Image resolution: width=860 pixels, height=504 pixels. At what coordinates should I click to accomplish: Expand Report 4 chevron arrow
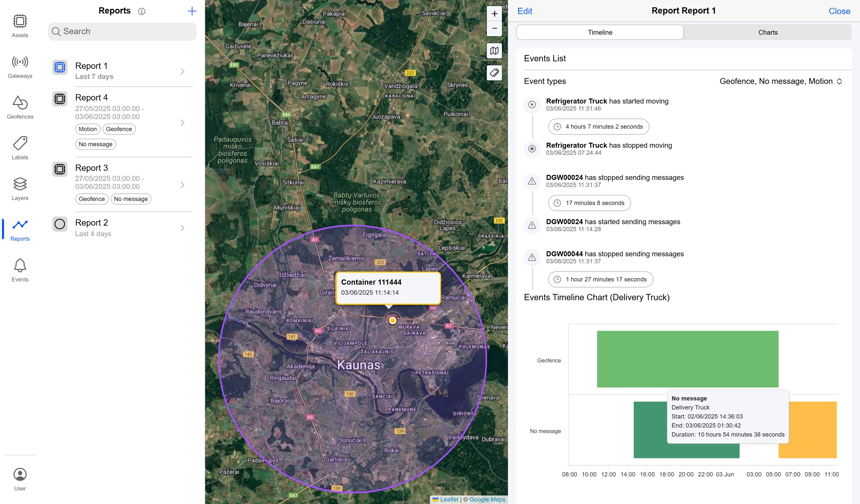pos(182,122)
